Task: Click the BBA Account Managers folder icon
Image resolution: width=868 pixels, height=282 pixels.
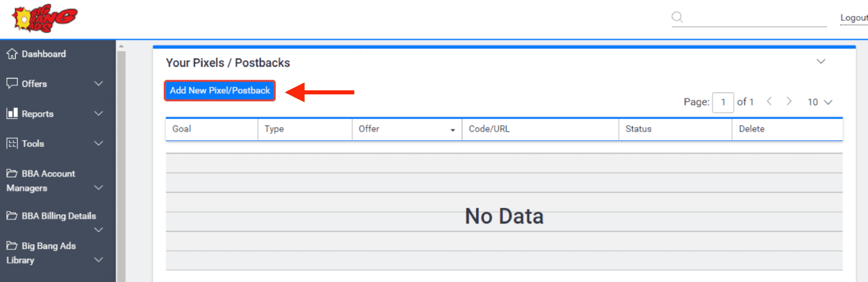Action: coord(12,174)
